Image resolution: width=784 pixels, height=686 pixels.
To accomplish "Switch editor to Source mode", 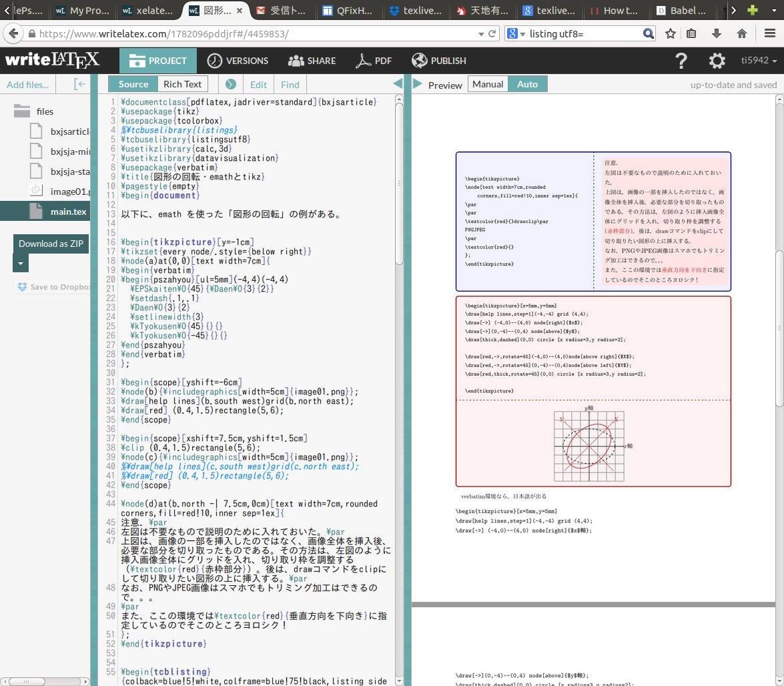I will (x=133, y=84).
